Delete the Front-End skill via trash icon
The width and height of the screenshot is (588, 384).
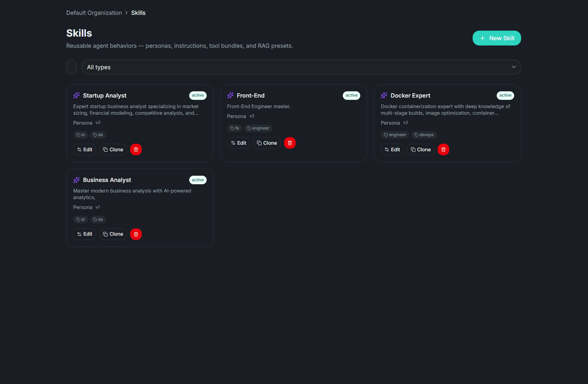[x=290, y=143]
